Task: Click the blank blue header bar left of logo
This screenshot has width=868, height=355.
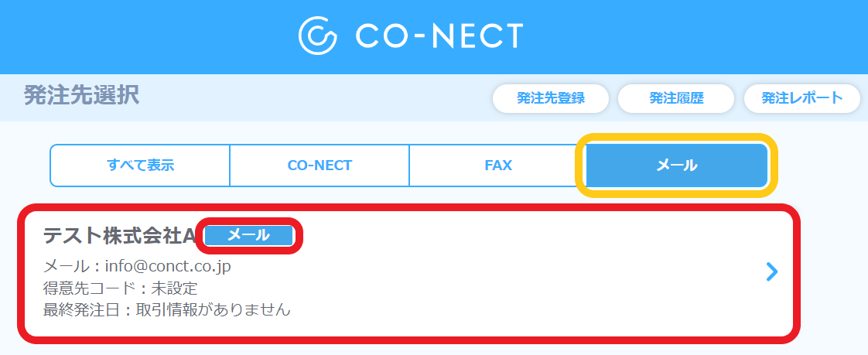Action: 144,36
